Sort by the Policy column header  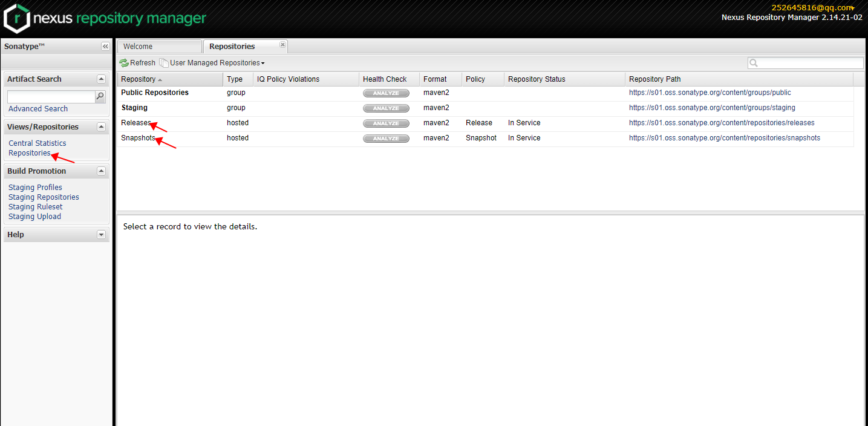(483, 79)
